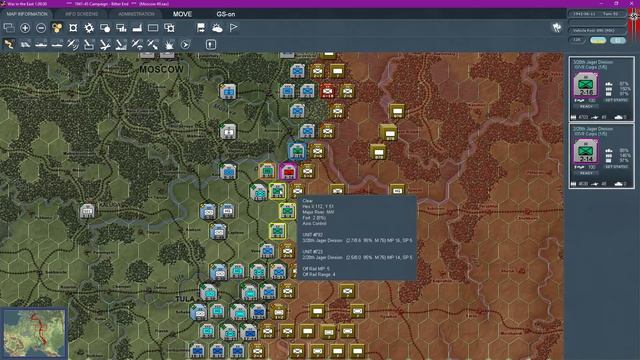The width and height of the screenshot is (640, 360).
Task: Click the minimap in the bottom-left corner
Action: click(34, 333)
